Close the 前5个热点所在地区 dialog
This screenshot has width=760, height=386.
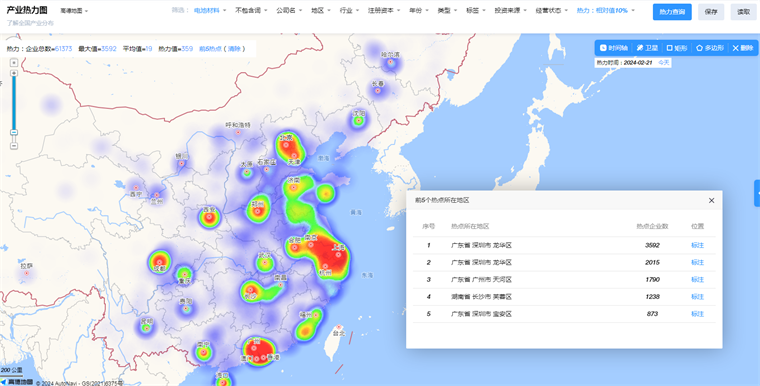click(x=711, y=200)
